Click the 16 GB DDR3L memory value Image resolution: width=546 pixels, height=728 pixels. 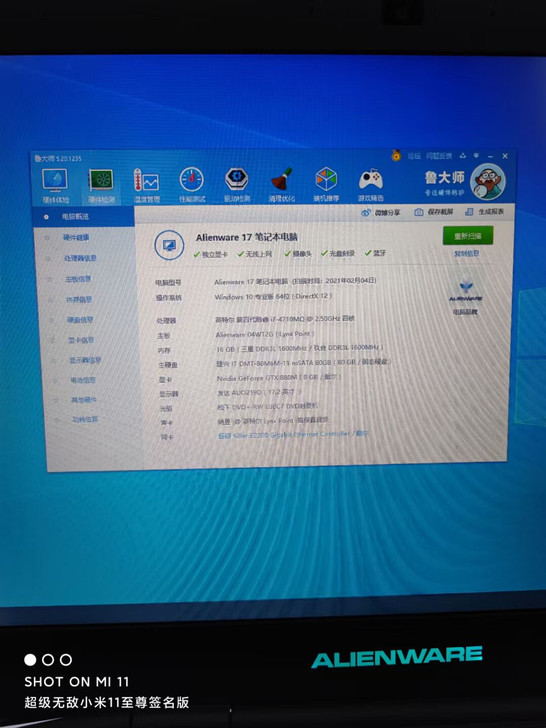[x=300, y=348]
